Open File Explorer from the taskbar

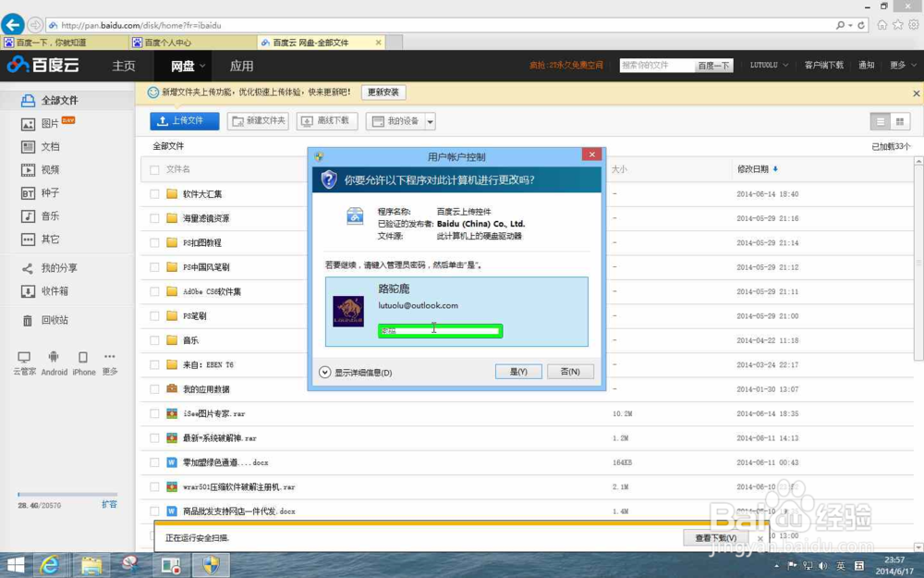(91, 565)
